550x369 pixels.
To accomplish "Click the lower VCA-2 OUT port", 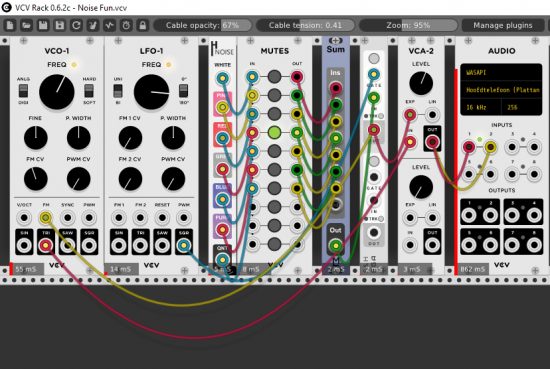I will [x=432, y=245].
